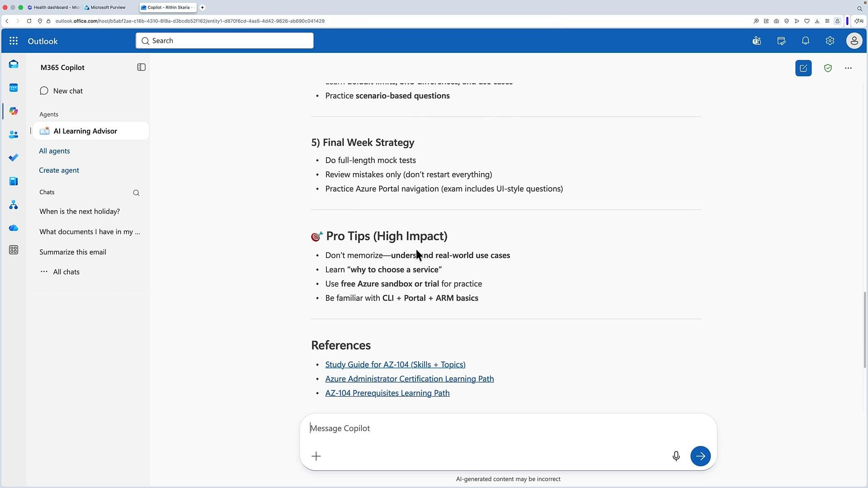Open the Outlook app launcher grid
The image size is (868, 488).
pos(14,41)
